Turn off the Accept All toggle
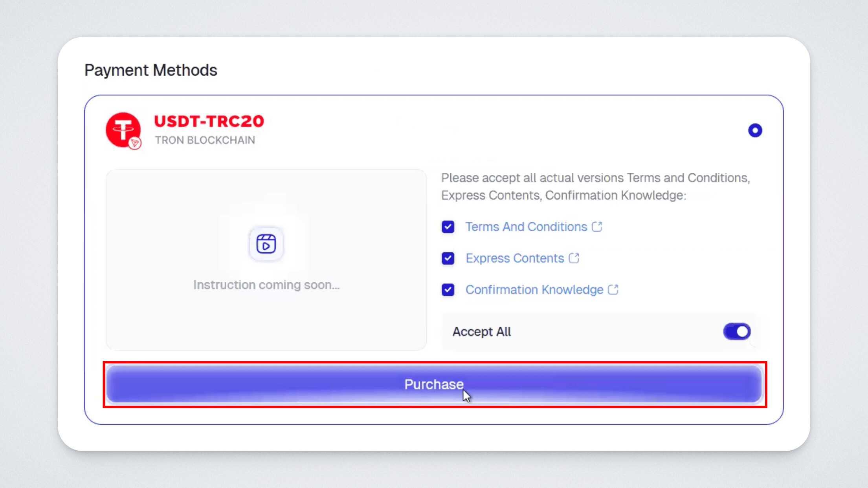Image resolution: width=868 pixels, height=488 pixels. pos(737,332)
